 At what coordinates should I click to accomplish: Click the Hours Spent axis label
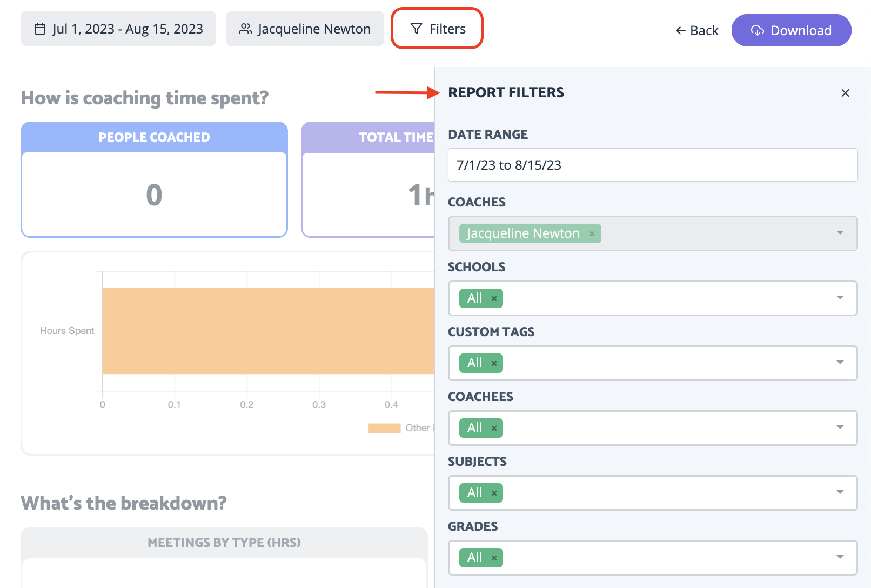tap(67, 331)
